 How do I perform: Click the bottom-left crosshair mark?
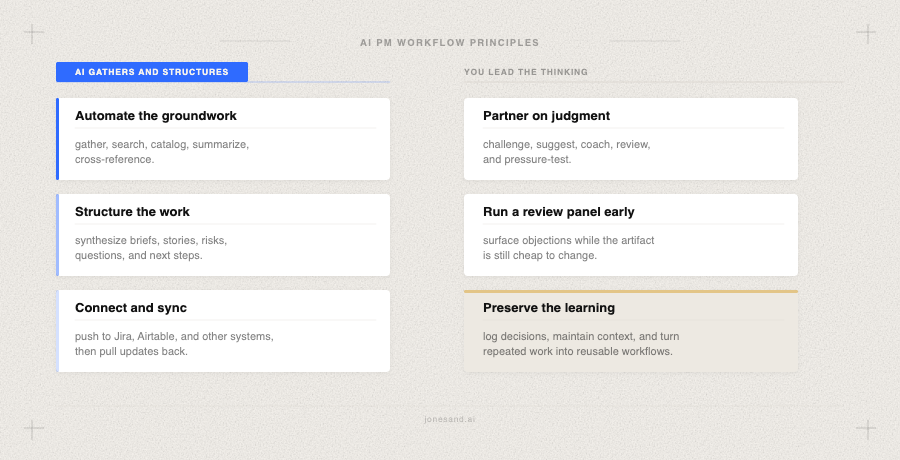(x=34, y=430)
